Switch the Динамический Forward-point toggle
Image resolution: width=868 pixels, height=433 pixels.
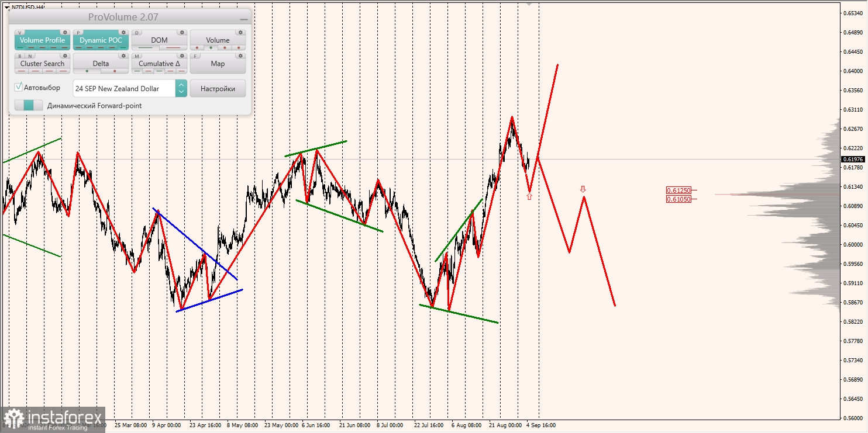(29, 105)
